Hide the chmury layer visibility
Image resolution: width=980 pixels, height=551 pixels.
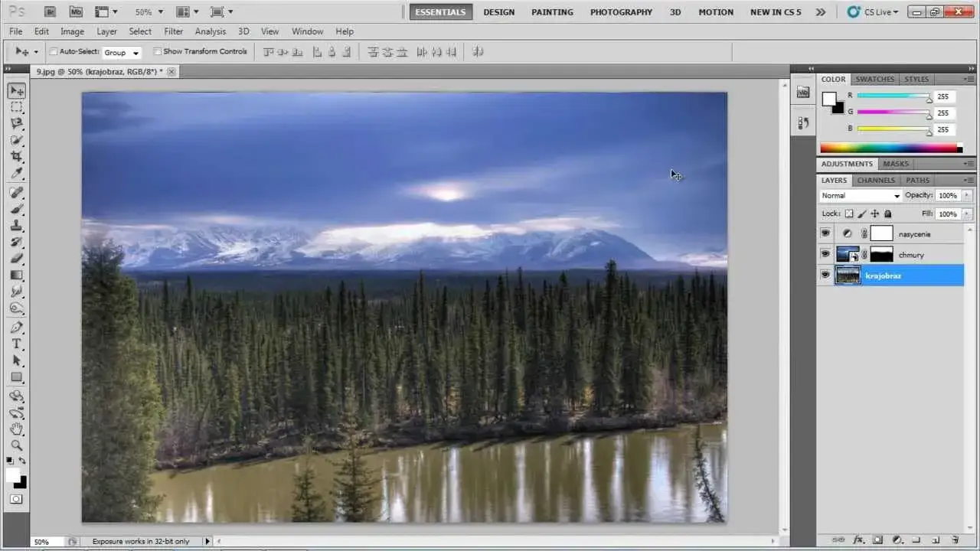(x=825, y=254)
